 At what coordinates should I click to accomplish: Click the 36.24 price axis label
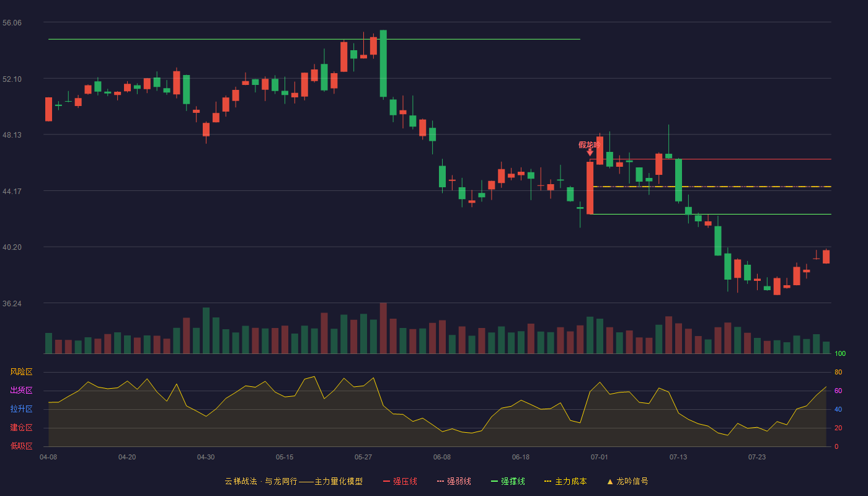[12, 304]
